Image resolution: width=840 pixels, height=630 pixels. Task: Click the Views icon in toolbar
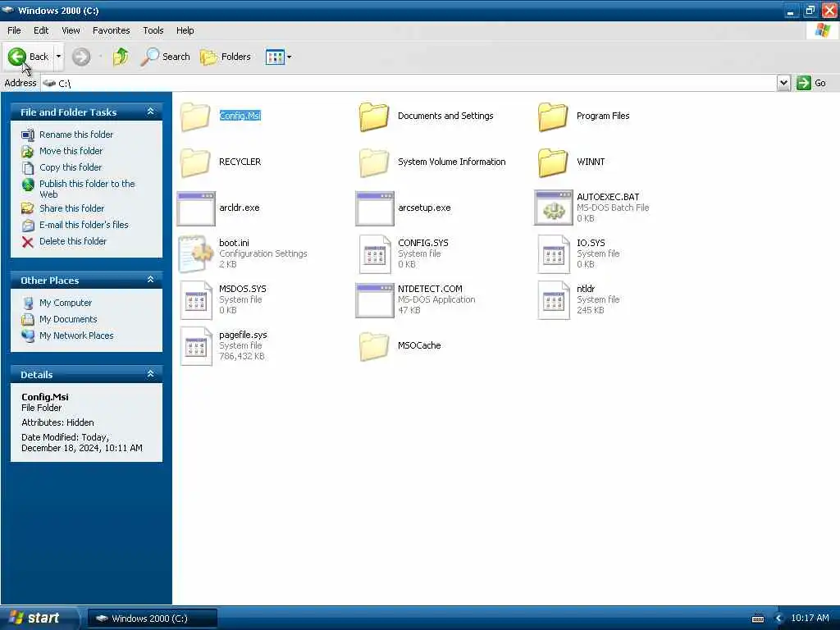[x=275, y=57]
